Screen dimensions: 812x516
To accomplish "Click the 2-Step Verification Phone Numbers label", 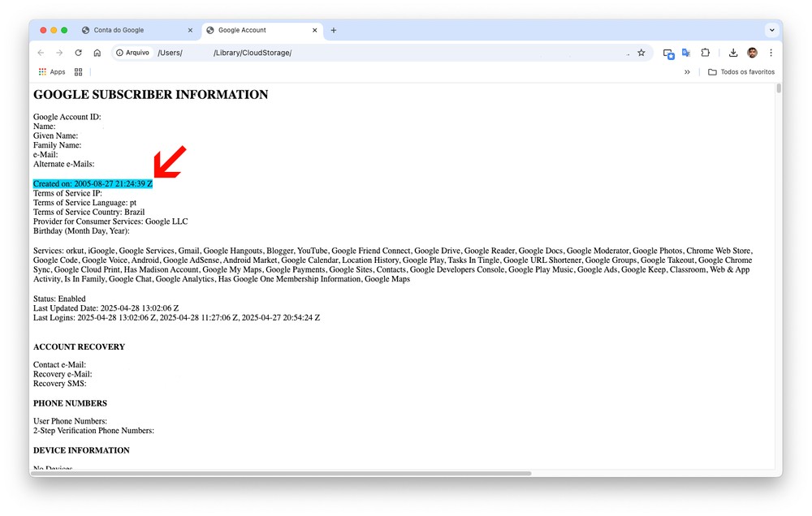I will tap(93, 431).
